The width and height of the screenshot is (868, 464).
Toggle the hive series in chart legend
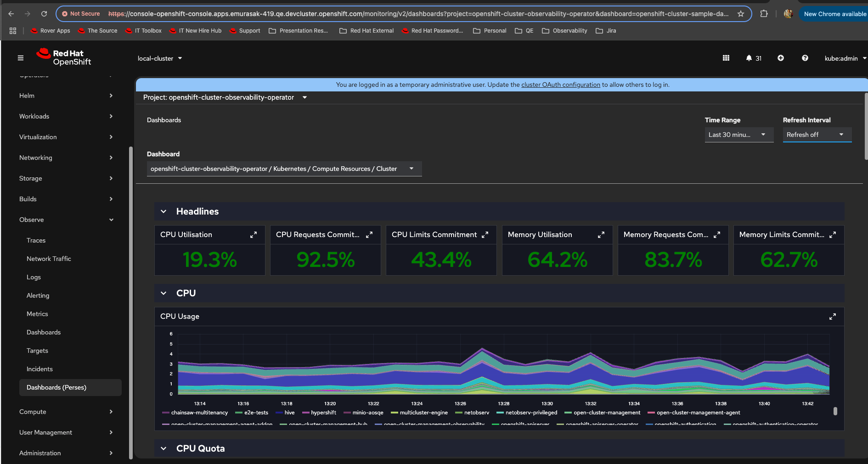[x=289, y=413]
